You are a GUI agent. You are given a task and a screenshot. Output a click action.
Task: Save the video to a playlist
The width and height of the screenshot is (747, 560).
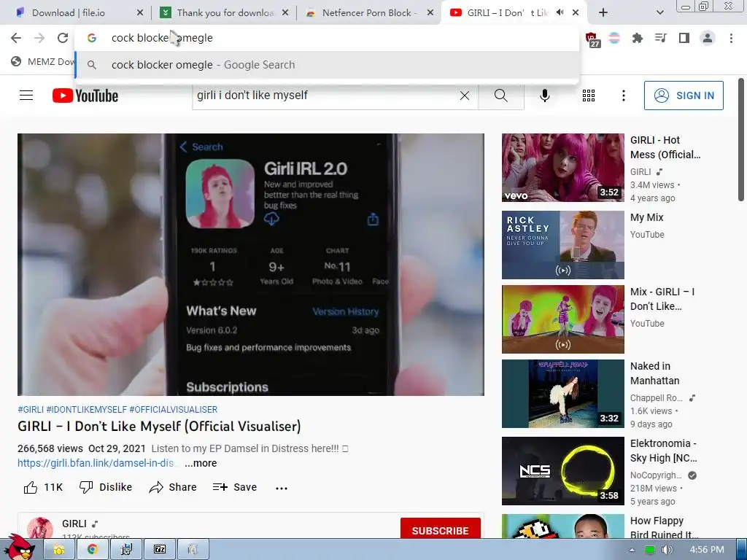click(234, 487)
